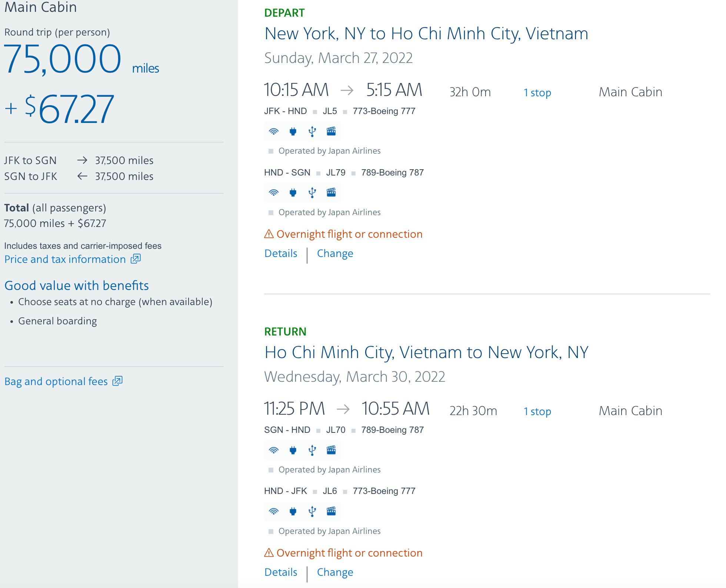The height and width of the screenshot is (588, 726).
Task: Click the entertainment icon under HND-SGN
Action: pyautogui.click(x=332, y=192)
